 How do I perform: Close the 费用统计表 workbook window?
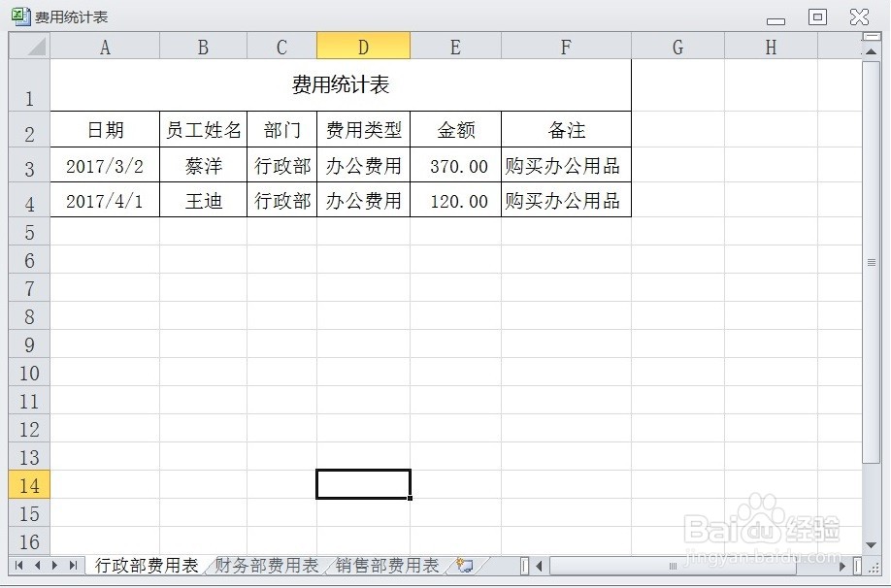point(859,17)
